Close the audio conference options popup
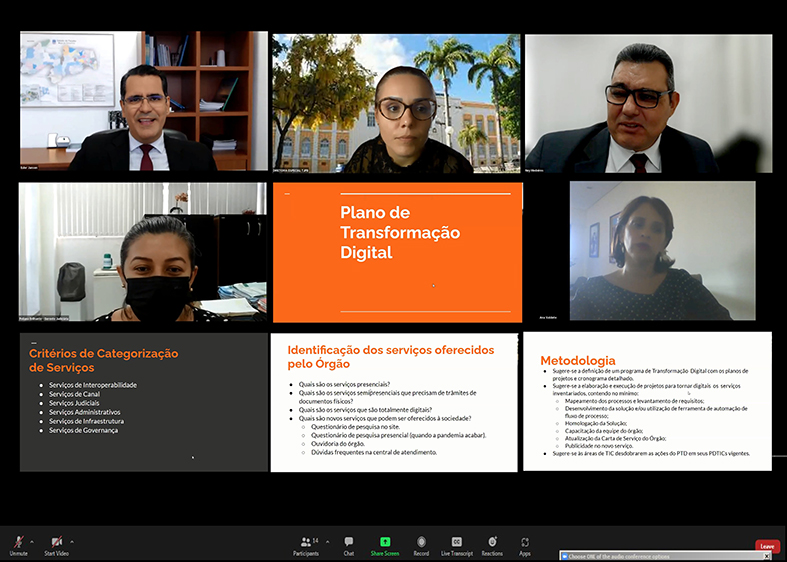787x562 pixels. coord(766,556)
